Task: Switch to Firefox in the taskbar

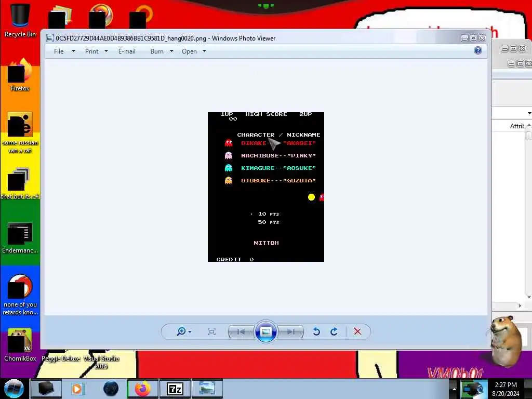Action: 142,389
